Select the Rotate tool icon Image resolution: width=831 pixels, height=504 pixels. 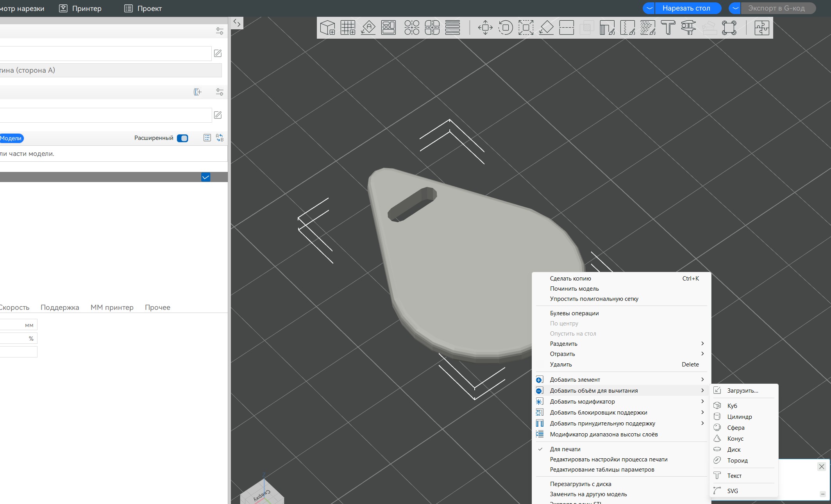click(x=506, y=28)
